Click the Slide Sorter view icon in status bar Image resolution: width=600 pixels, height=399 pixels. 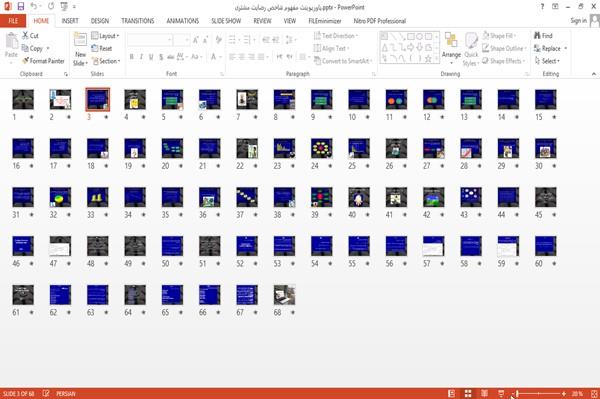point(468,393)
